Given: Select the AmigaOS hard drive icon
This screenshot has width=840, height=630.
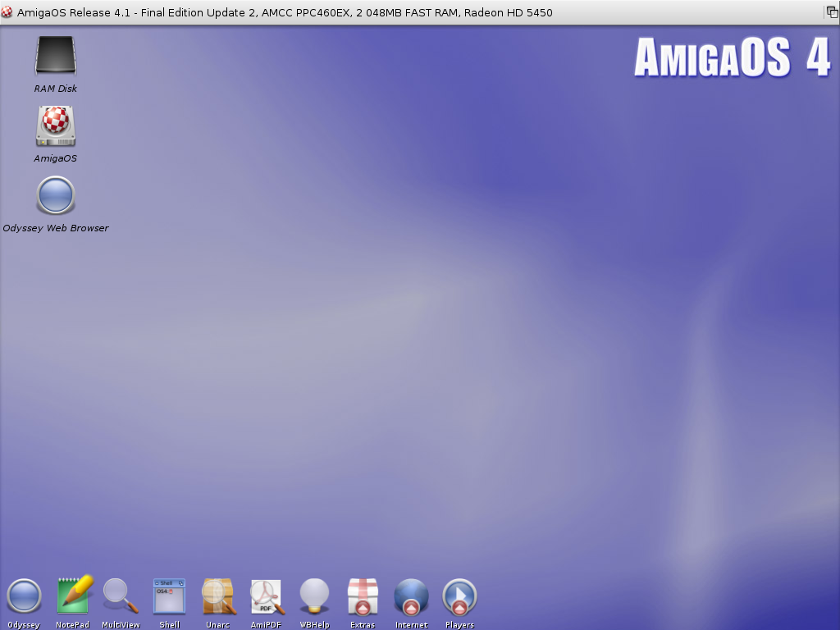Looking at the screenshot, I should point(55,126).
